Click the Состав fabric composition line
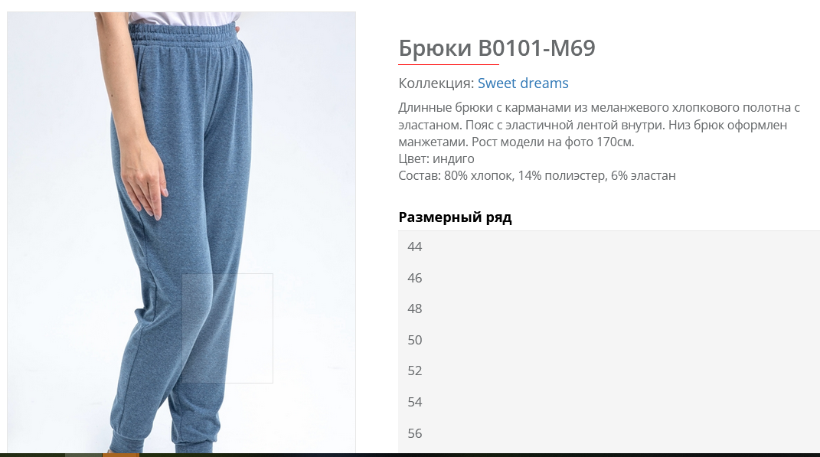The height and width of the screenshot is (457, 820). (x=537, y=176)
